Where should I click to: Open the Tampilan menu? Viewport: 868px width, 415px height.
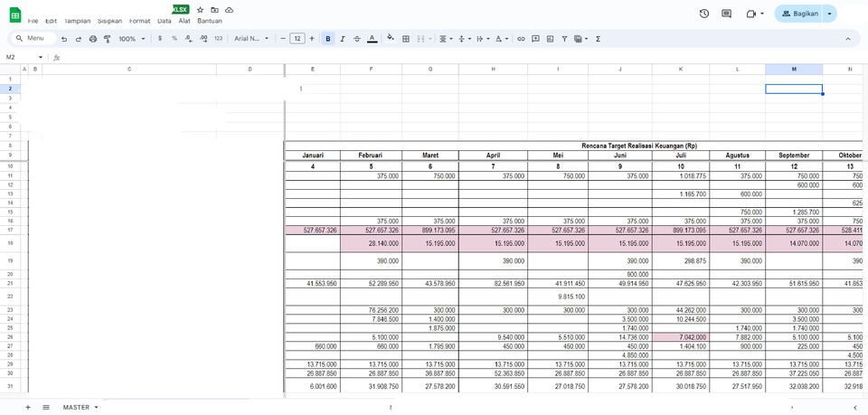(77, 21)
